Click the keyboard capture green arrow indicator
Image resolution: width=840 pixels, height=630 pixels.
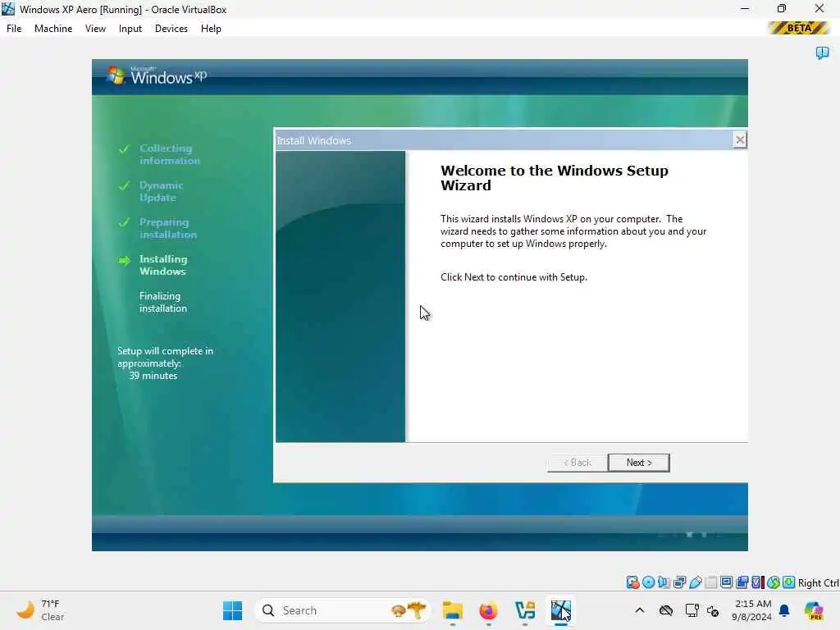(788, 582)
